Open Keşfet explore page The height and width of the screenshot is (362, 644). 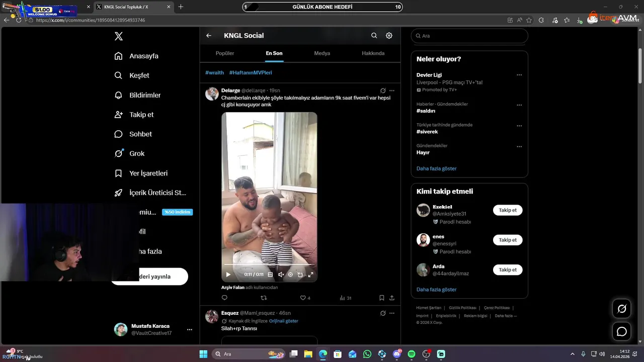(x=132, y=75)
